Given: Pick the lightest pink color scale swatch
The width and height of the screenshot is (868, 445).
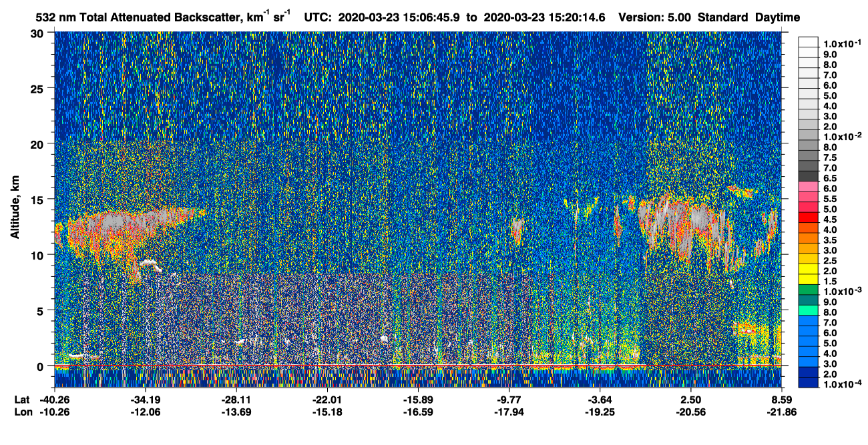Looking at the screenshot, I should tap(809, 186).
